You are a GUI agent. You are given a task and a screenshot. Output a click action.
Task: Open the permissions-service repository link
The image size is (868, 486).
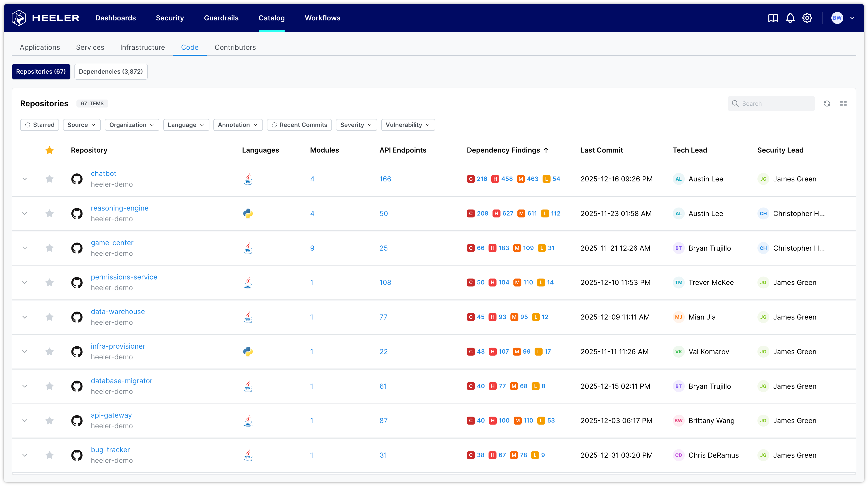124,277
